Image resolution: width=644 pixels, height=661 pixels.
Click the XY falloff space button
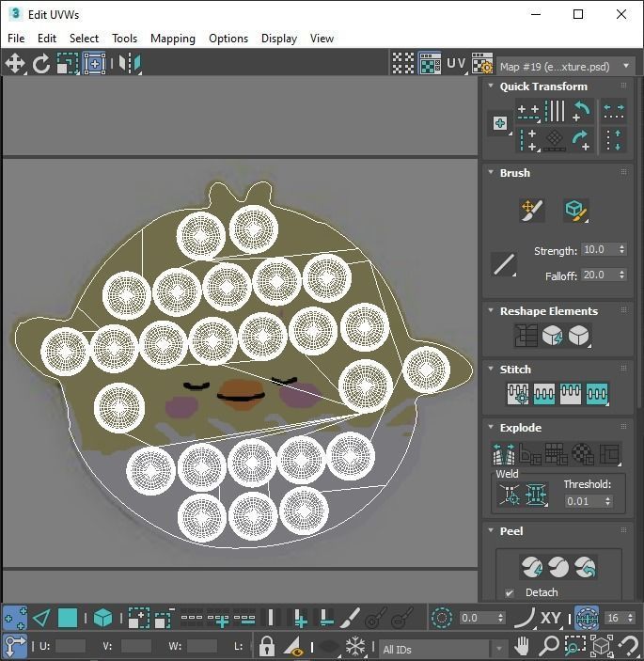550,619
